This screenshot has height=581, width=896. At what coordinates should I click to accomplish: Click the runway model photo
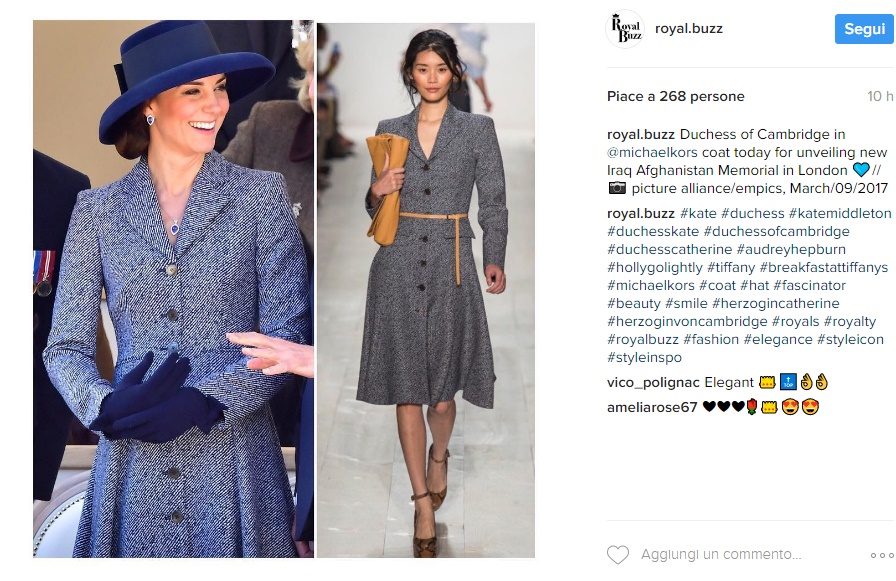[426, 290]
